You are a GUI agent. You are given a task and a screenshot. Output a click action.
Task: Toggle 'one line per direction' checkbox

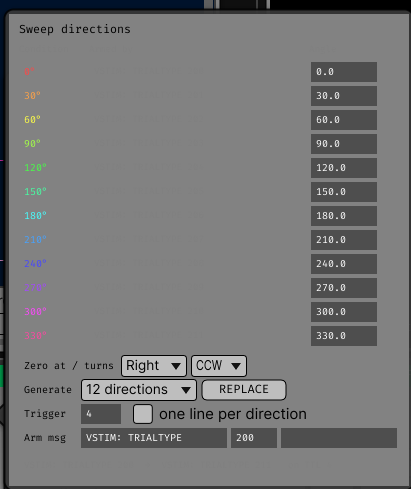tap(143, 414)
